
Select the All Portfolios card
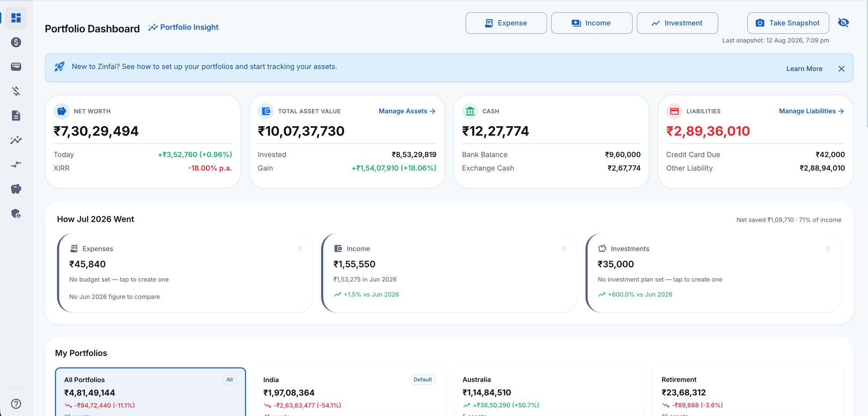coord(151,392)
